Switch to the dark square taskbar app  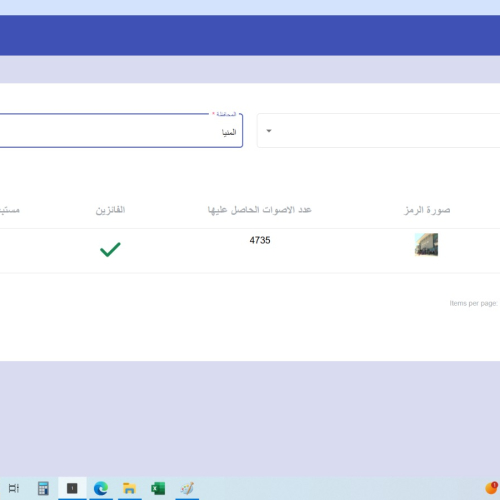[72, 488]
